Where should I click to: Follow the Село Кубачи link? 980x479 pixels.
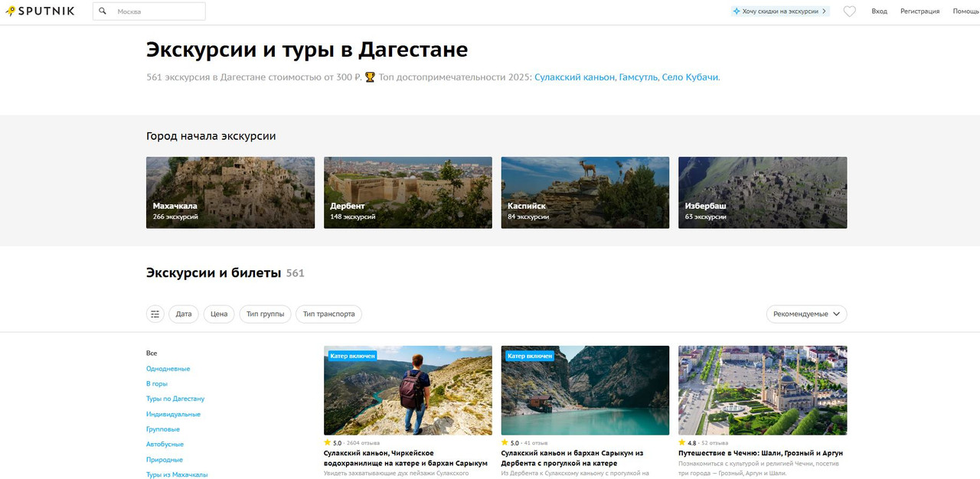[690, 77]
